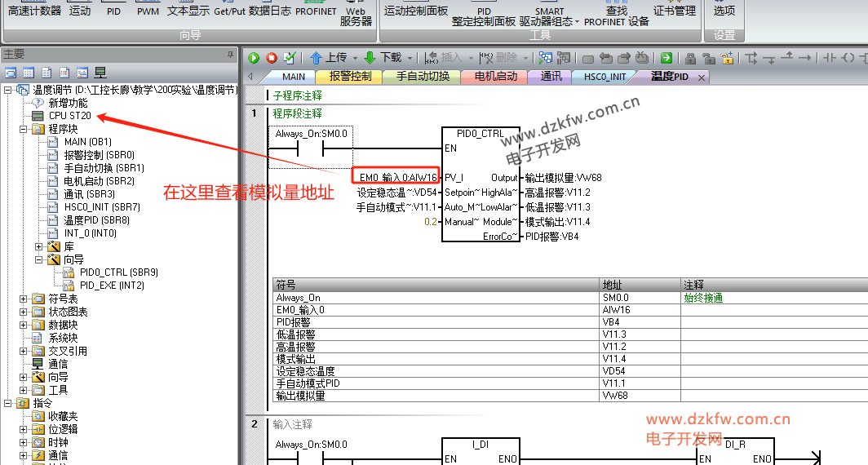The width and height of the screenshot is (868, 465).
Task: Expand the 符号表 tree node
Action: pyautogui.click(x=24, y=299)
